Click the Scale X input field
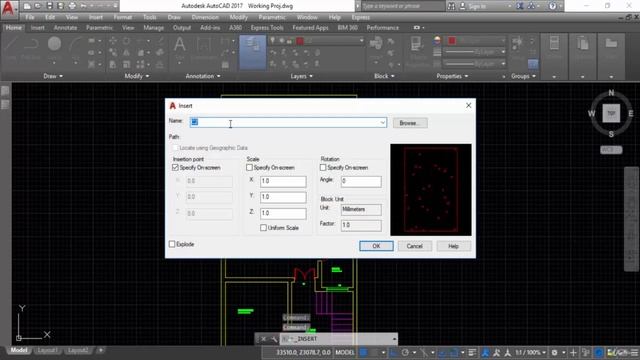The width and height of the screenshot is (640, 360). (283, 181)
